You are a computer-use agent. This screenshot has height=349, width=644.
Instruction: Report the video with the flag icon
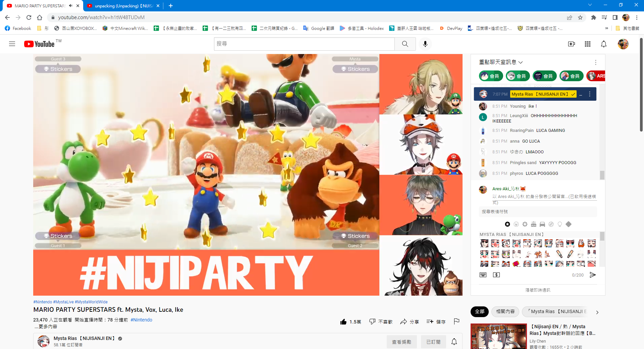(x=457, y=321)
